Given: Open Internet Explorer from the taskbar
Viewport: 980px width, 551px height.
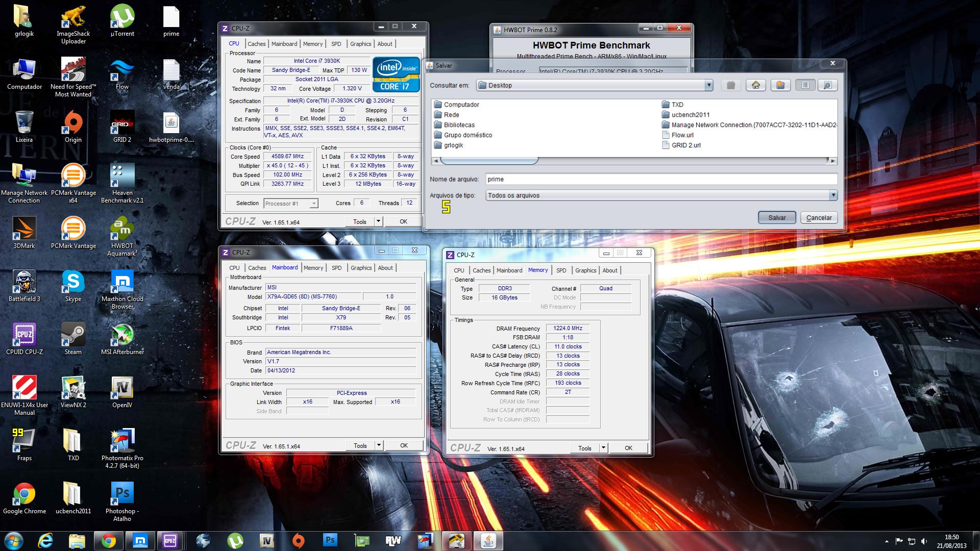Looking at the screenshot, I should (45, 540).
